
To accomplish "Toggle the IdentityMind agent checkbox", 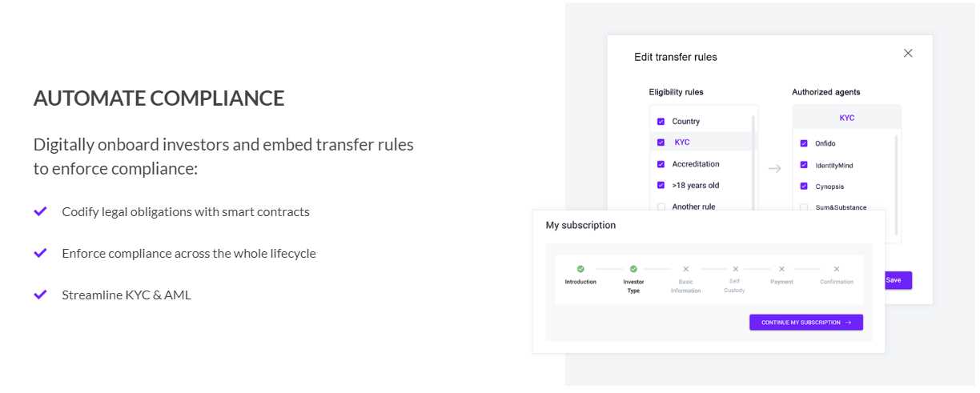I will 803,165.
